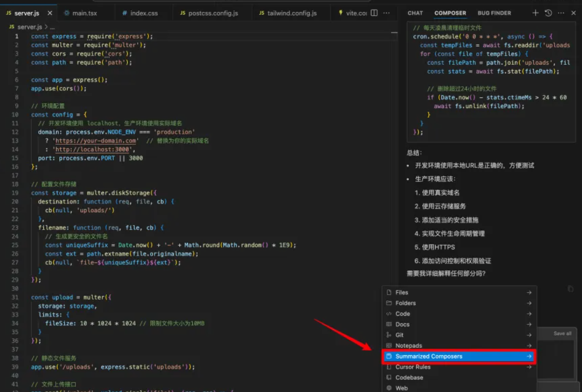Click the gear icon on main.tsx tab

(x=67, y=13)
